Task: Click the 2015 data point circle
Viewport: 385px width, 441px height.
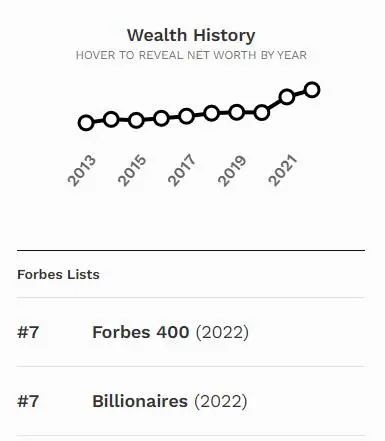Action: pyautogui.click(x=136, y=120)
